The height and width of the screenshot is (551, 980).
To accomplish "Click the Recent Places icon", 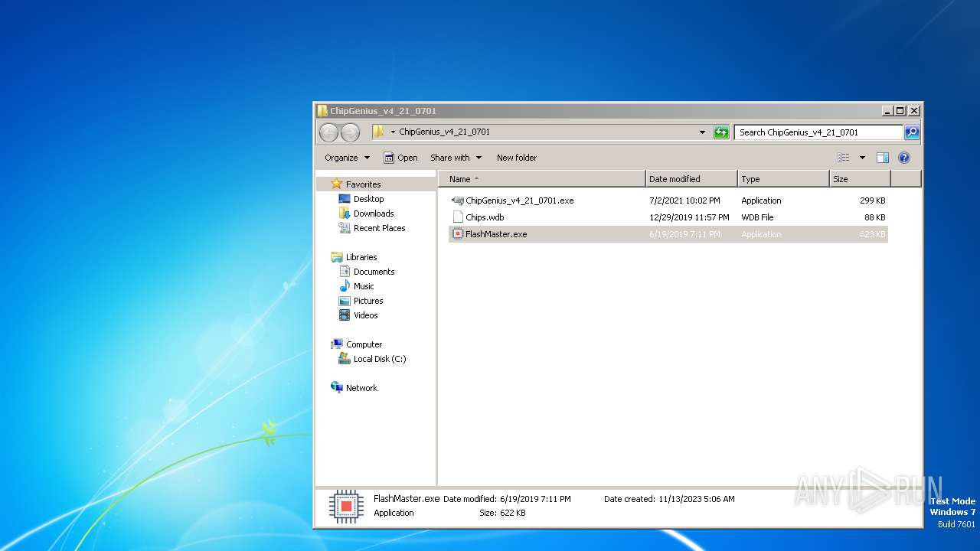I will (x=345, y=228).
